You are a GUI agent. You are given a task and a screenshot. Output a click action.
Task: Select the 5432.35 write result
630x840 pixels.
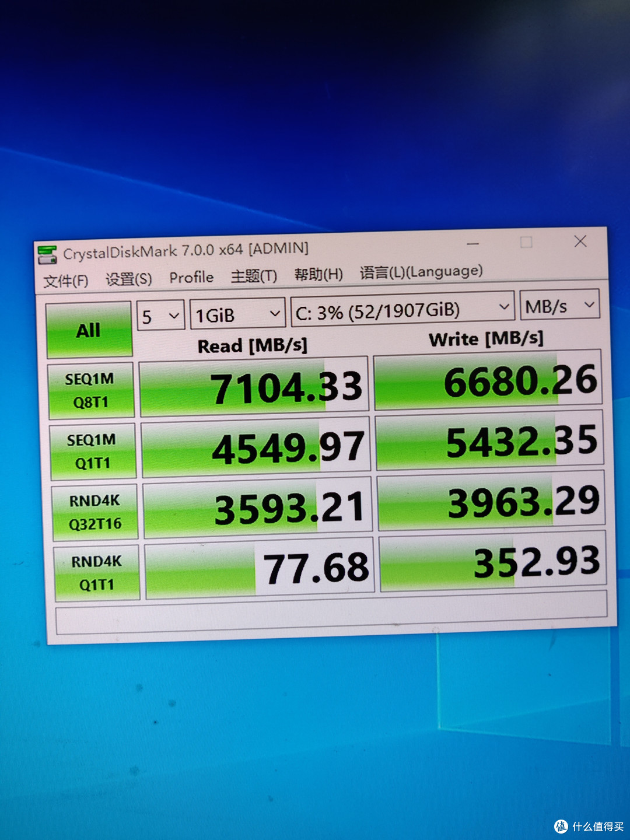[490, 440]
